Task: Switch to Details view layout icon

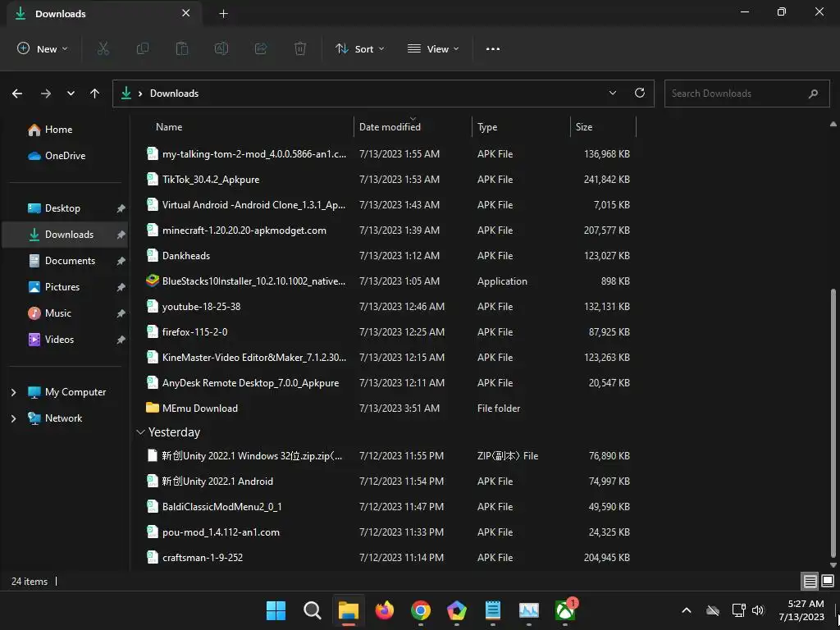Action: tap(810, 582)
